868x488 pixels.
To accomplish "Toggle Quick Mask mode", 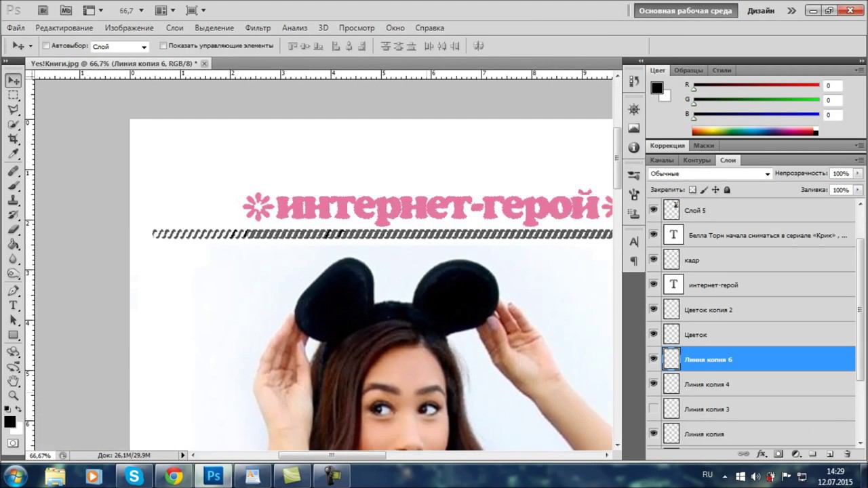I will [x=13, y=443].
